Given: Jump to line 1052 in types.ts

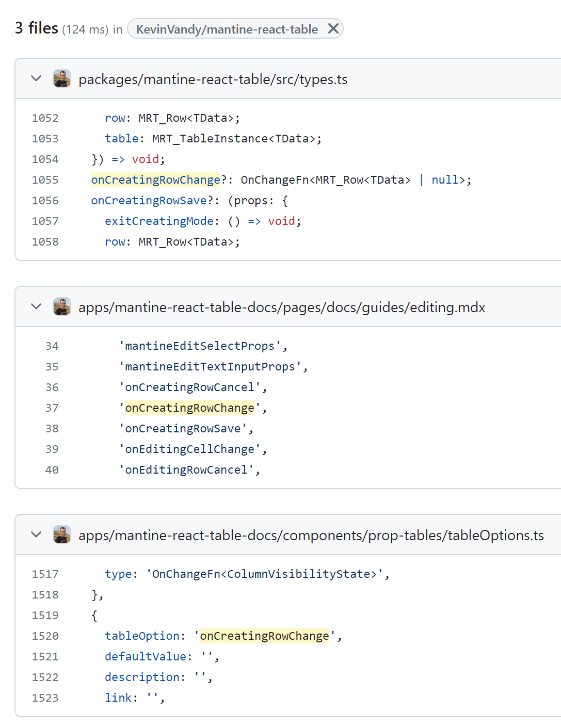Looking at the screenshot, I should tap(45, 118).
